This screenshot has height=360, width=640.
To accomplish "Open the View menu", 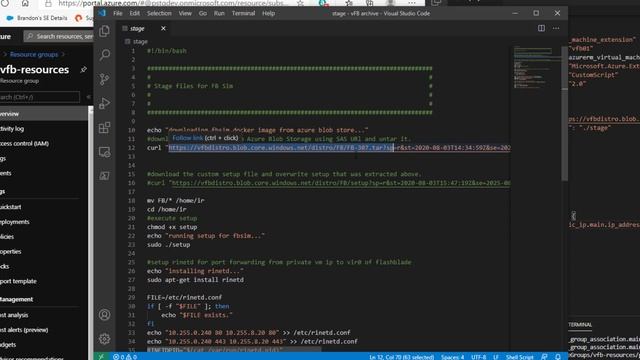I will (185, 13).
